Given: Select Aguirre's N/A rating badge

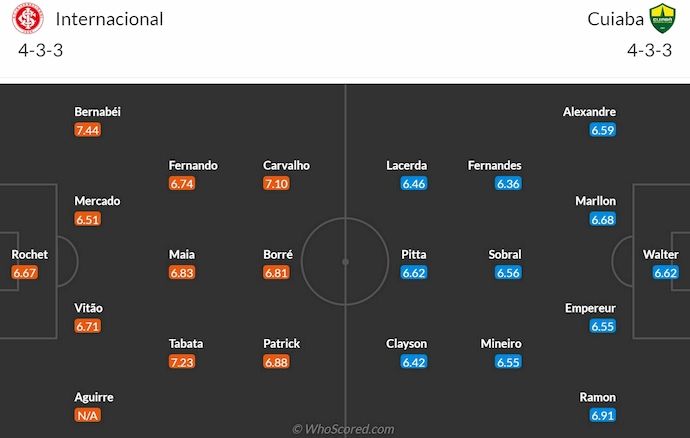Looking at the screenshot, I should pos(88,415).
